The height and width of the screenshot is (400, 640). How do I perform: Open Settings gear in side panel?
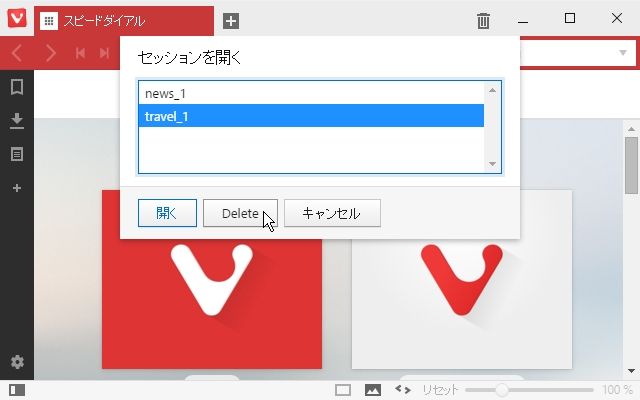(17, 362)
